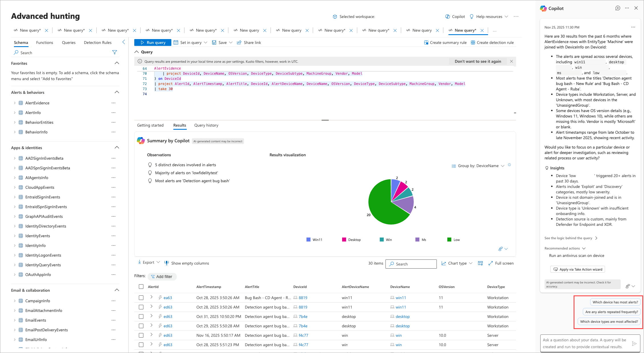Click the schema filter funnel icon
Screen dimensions: 644x353
pos(115,52)
